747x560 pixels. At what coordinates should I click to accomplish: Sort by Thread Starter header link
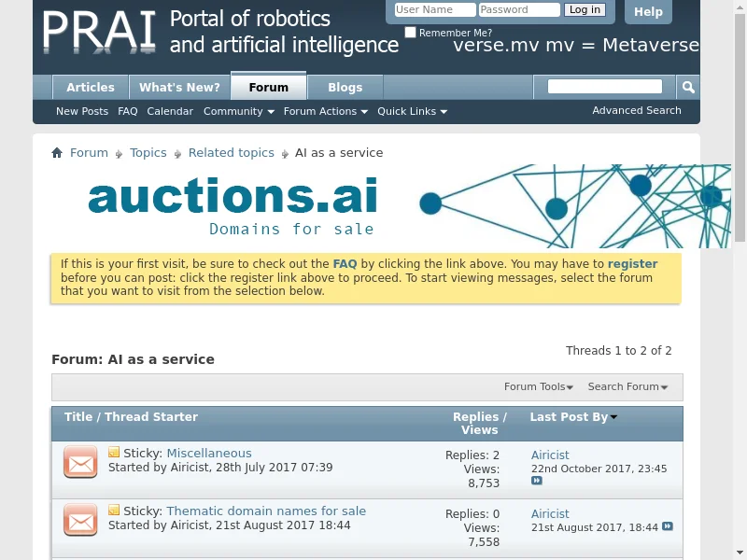pos(151,417)
